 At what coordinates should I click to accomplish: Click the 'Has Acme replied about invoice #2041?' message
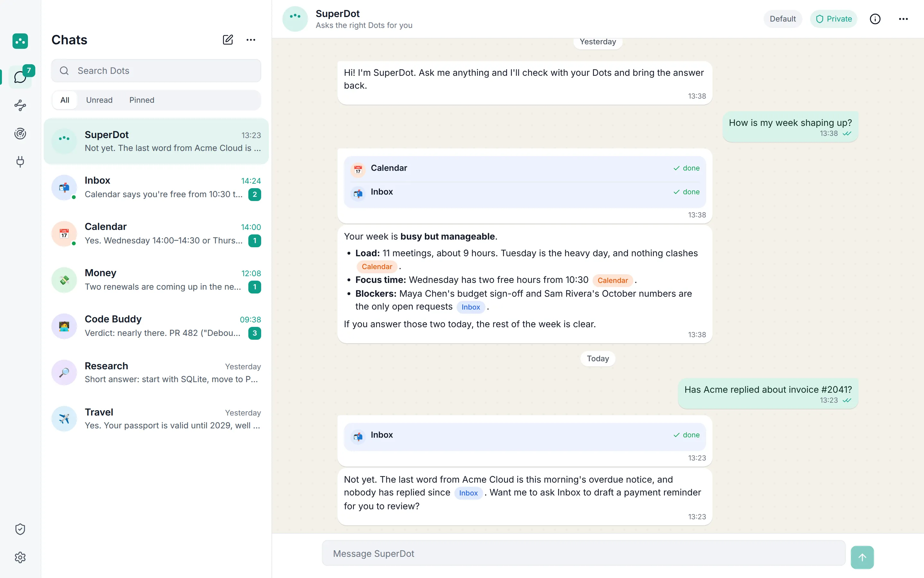(768, 394)
